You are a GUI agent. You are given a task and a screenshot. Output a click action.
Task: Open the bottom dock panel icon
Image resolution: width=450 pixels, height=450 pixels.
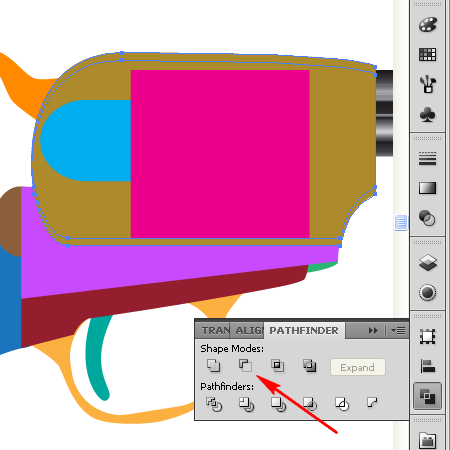[x=428, y=440]
